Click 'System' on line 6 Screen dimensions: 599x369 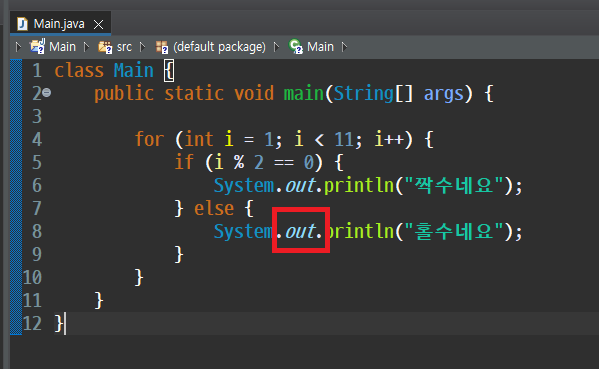coord(244,186)
